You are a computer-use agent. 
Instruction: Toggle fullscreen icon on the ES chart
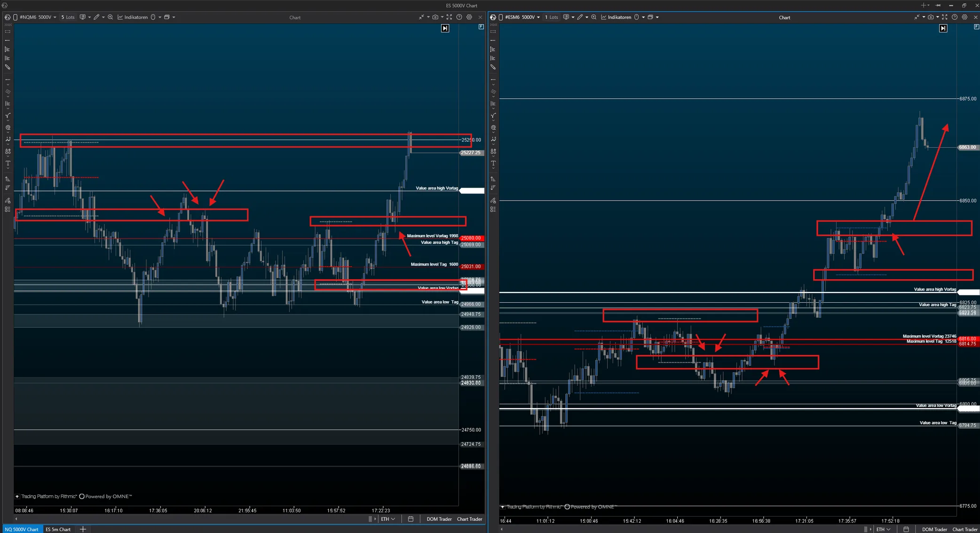pyautogui.click(x=945, y=17)
